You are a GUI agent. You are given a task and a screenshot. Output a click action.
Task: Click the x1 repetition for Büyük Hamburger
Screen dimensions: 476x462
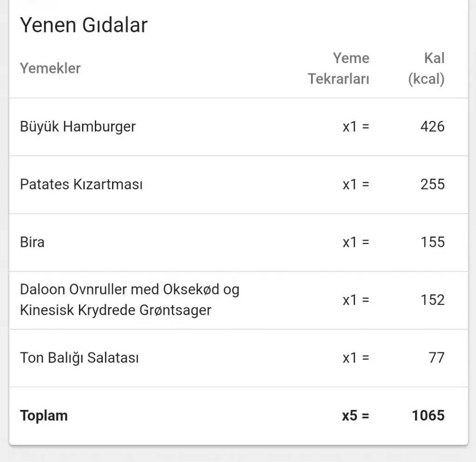point(356,126)
